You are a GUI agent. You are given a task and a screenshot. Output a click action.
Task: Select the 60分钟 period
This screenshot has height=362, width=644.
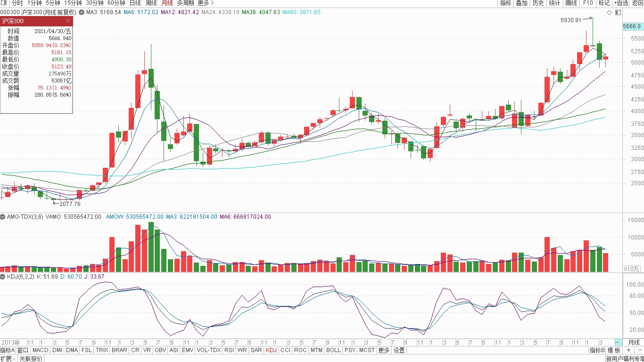pyautogui.click(x=116, y=3)
